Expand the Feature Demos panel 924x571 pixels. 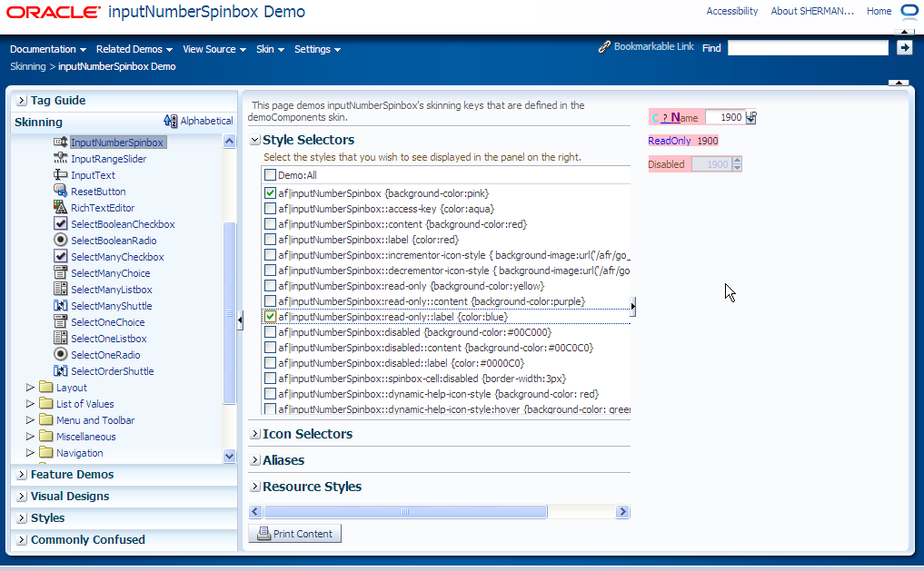pos(21,475)
